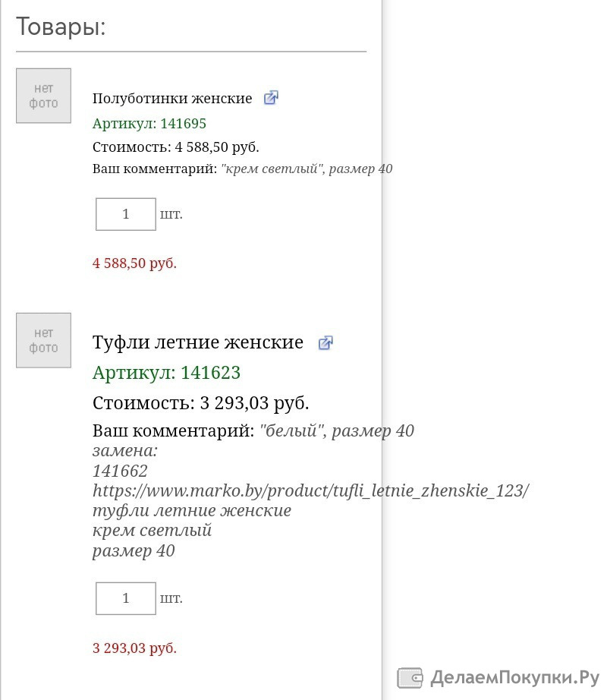
Task: Click the red 3 293,03 руб. total
Action: pos(134,648)
